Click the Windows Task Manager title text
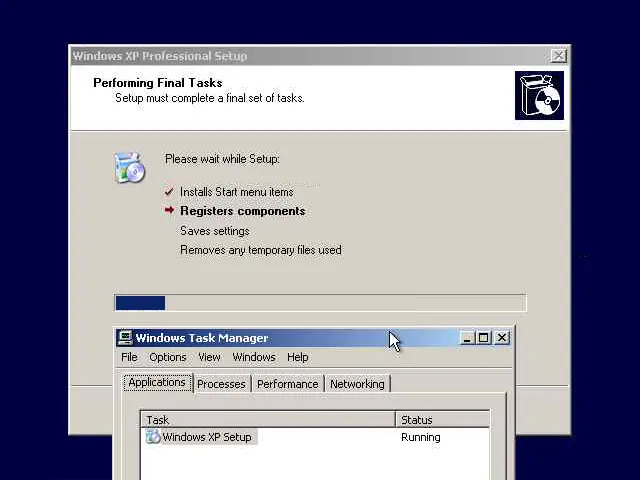The height and width of the screenshot is (480, 640). point(202,338)
